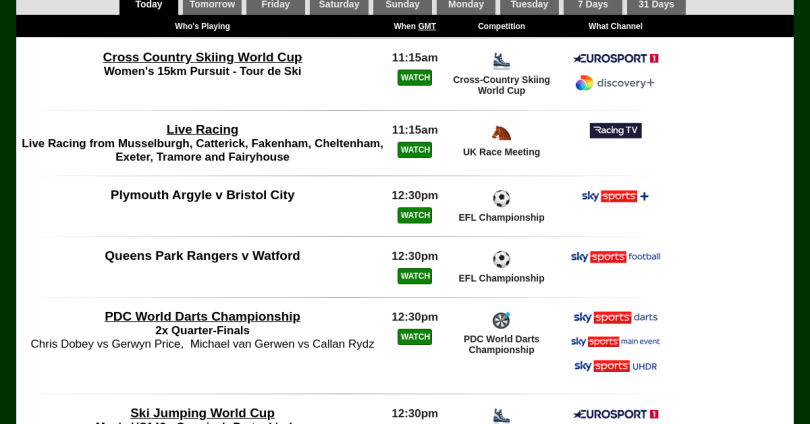Open the Sky Sports UHDR logo

(x=615, y=366)
